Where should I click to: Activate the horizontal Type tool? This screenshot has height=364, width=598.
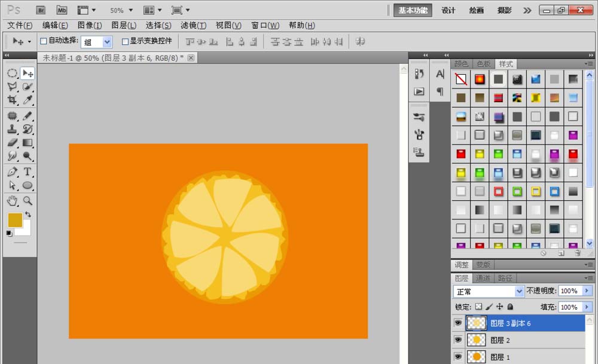click(28, 172)
